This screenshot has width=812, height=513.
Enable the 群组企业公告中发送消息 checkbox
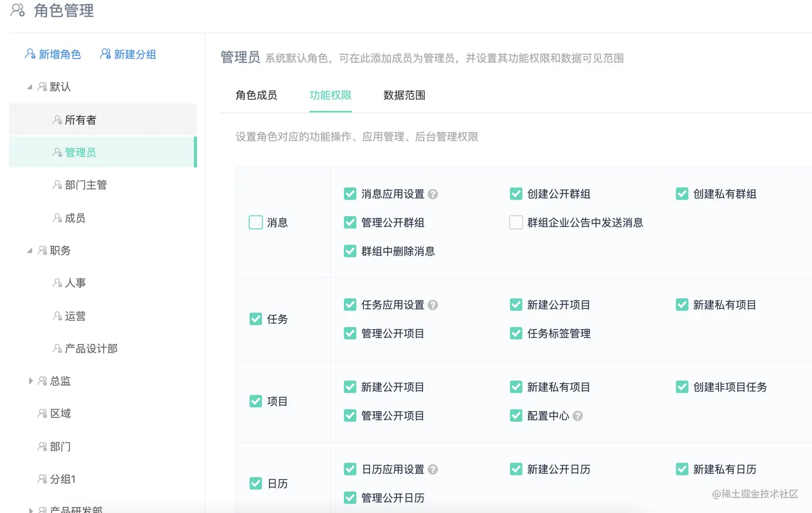[516, 223]
